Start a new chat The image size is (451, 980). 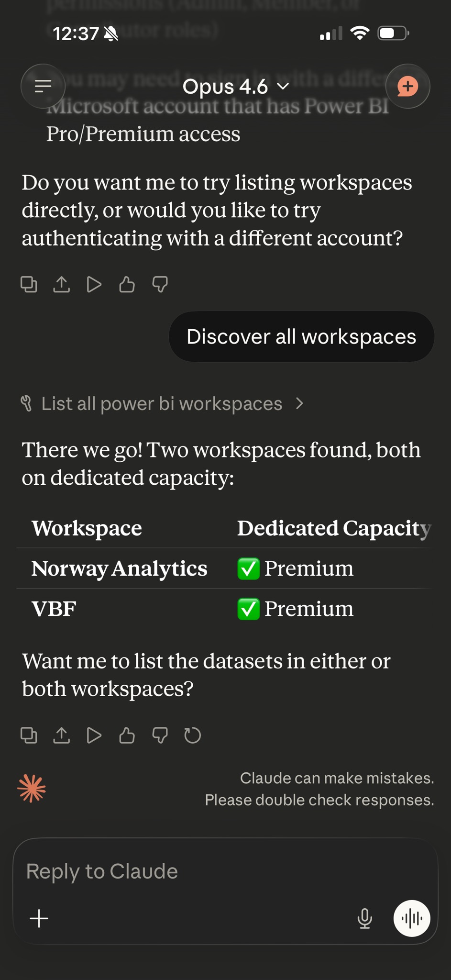pyautogui.click(x=407, y=86)
